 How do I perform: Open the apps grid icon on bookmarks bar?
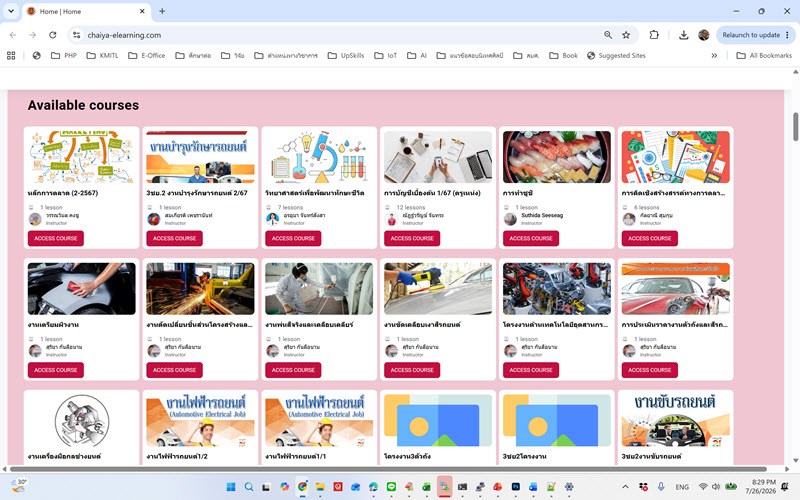click(11, 55)
